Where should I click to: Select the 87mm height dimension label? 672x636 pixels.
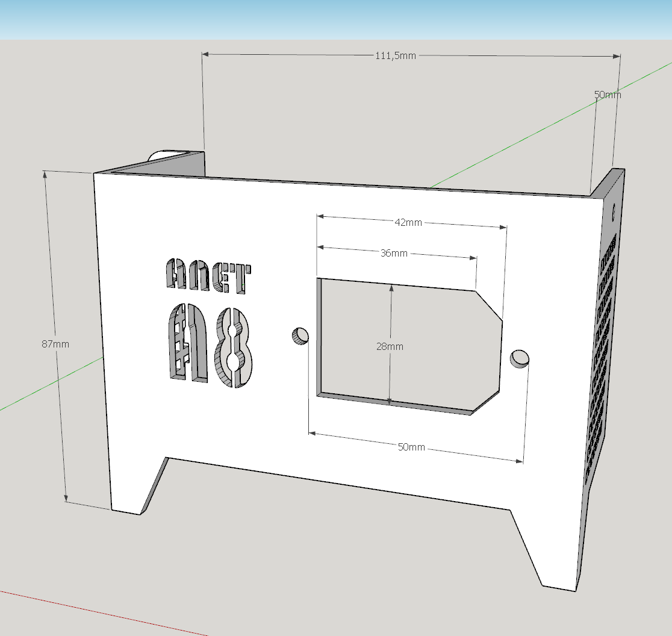pos(55,344)
